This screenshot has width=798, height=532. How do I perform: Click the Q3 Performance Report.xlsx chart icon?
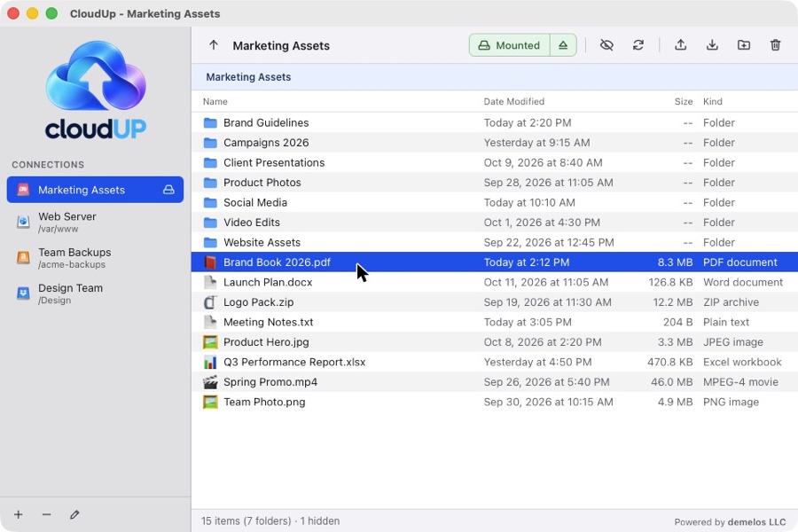(x=210, y=362)
